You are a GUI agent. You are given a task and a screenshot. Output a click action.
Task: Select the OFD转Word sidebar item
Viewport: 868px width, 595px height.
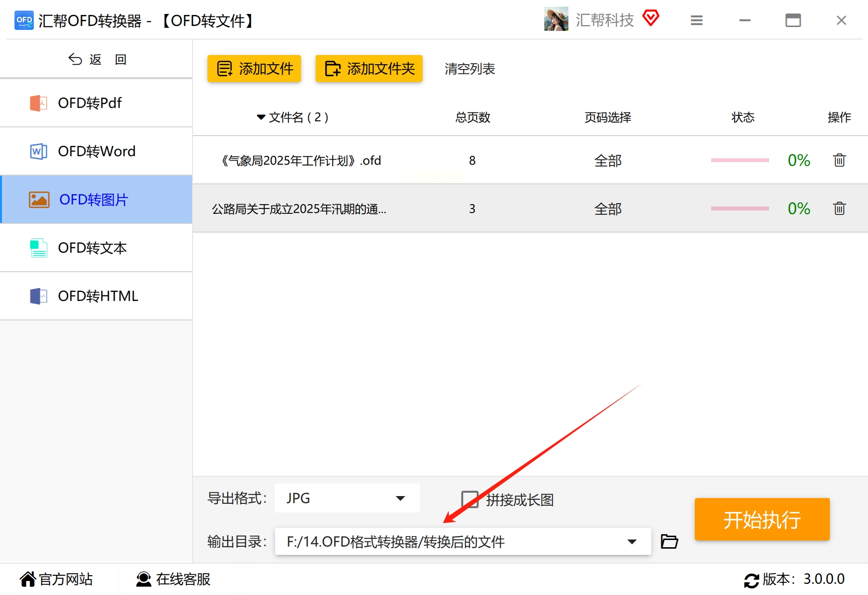pyautogui.click(x=96, y=151)
